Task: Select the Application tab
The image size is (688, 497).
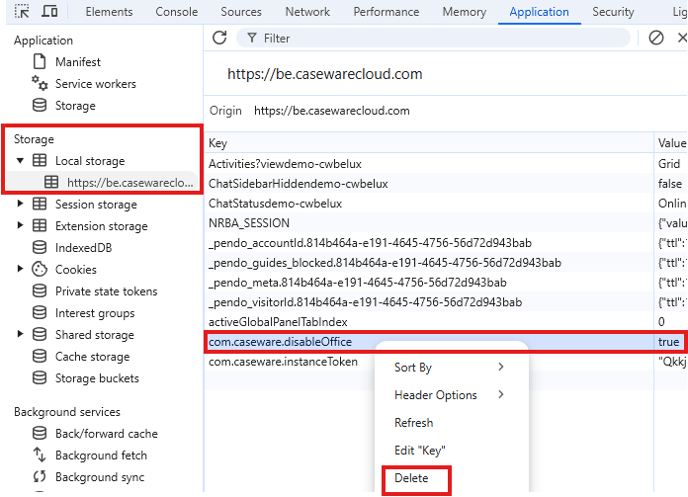Action: click(539, 12)
